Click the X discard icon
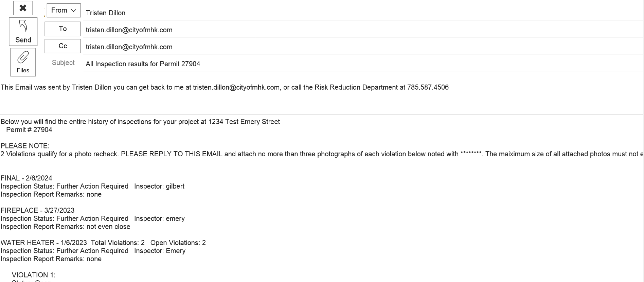Screen dimensions: 644x282 [23, 8]
